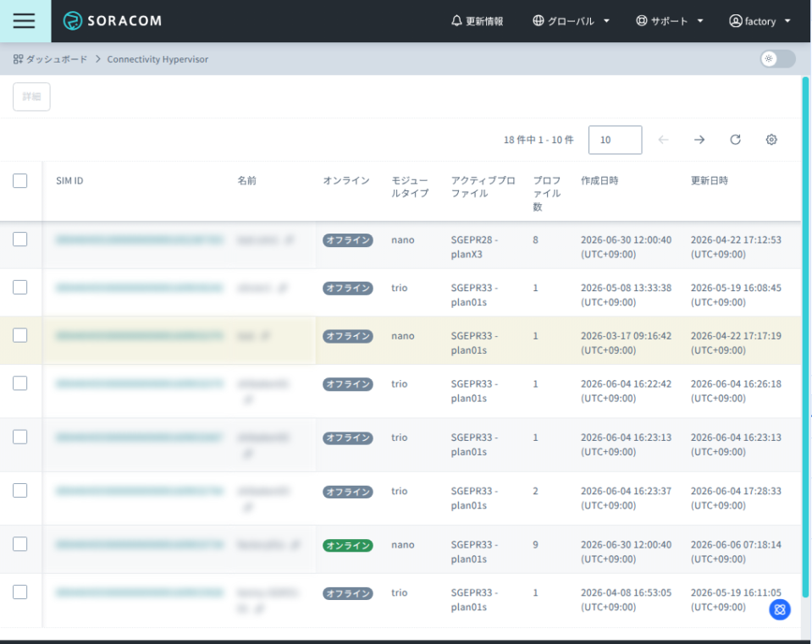Image resolution: width=812 pixels, height=644 pixels.
Task: Click the 名前 column header
Action: [x=247, y=180]
